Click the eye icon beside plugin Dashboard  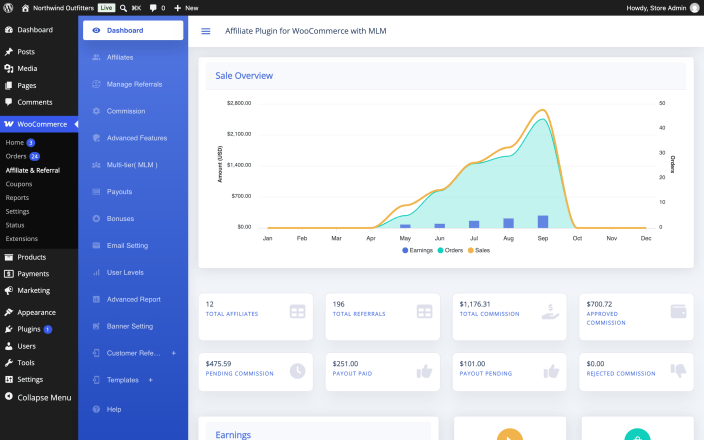point(96,30)
